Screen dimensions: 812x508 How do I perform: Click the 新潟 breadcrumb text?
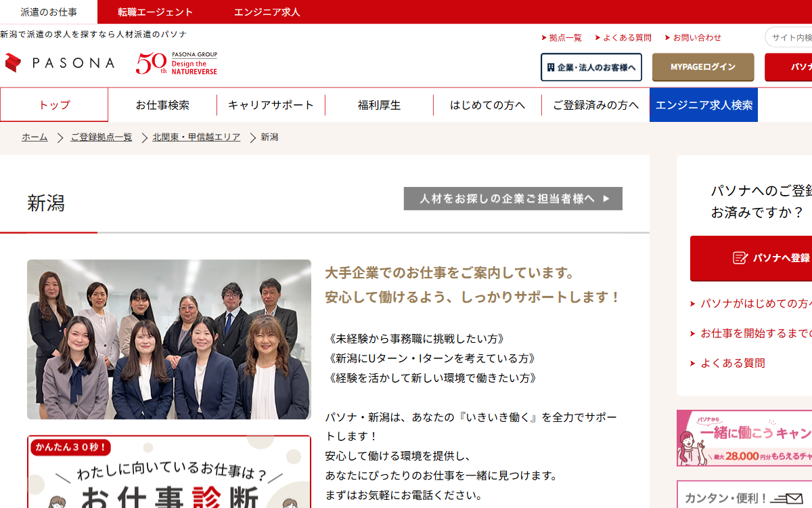(x=269, y=137)
